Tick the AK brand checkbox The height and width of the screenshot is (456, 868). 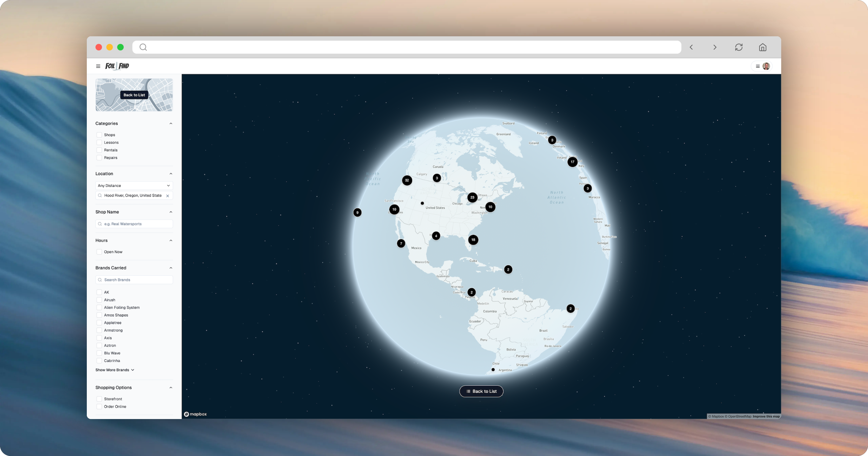(99, 292)
